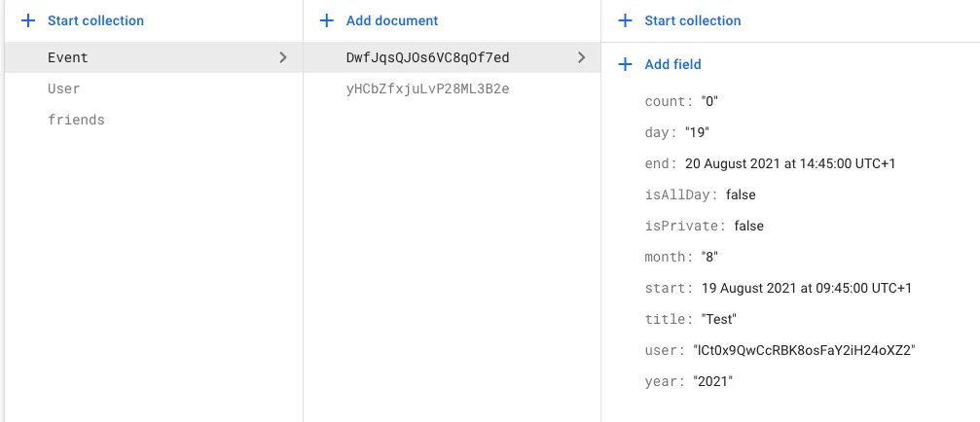Click the title field value "Test"
The width and height of the screenshot is (980, 422).
point(719,319)
